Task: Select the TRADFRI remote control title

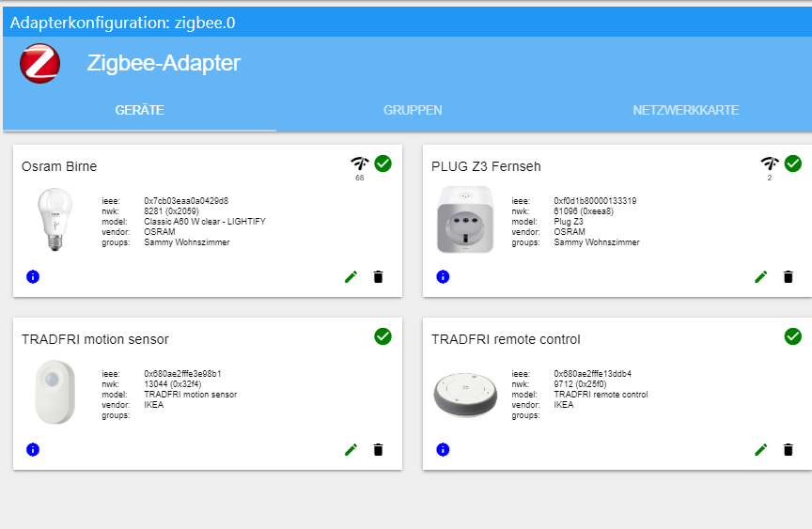Action: (x=506, y=339)
